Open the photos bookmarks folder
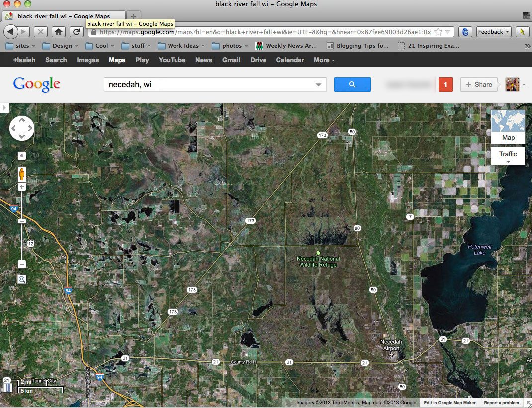The height and width of the screenshot is (408, 532). (x=230, y=46)
